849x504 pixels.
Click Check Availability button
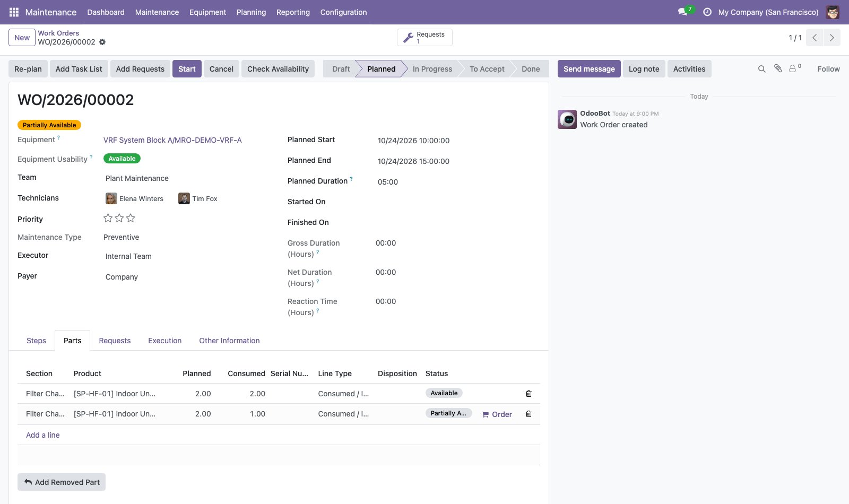tap(278, 69)
